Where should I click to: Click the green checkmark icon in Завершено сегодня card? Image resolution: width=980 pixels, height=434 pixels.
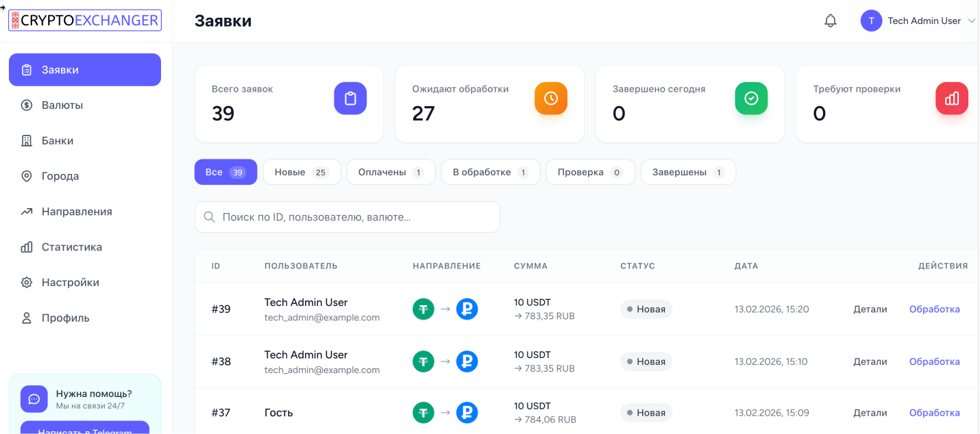[751, 99]
